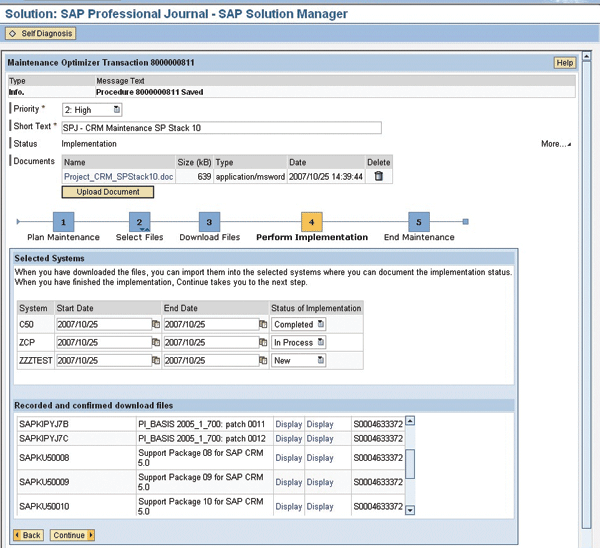Click second Display link for SAPKIPYJ7C
This screenshot has height=548, width=600.
(x=320, y=439)
